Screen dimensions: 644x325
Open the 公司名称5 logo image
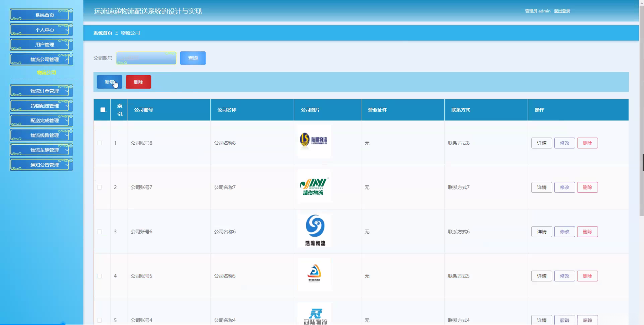[x=314, y=274]
